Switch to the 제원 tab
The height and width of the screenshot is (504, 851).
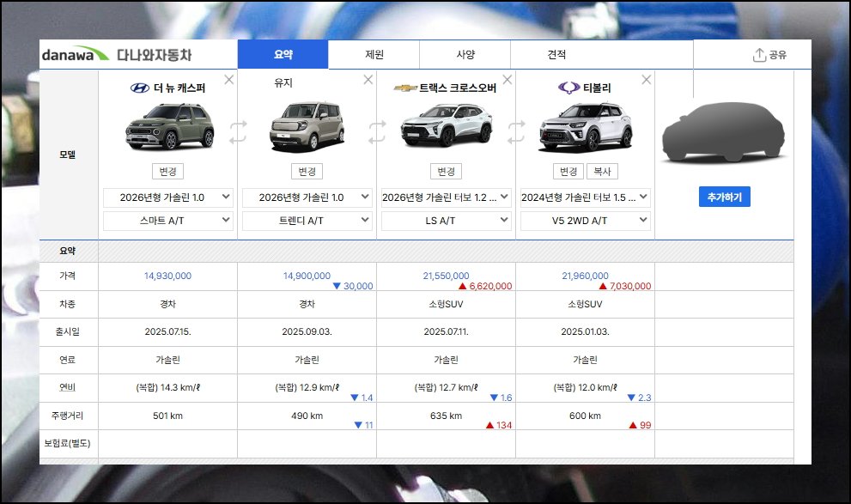point(374,54)
